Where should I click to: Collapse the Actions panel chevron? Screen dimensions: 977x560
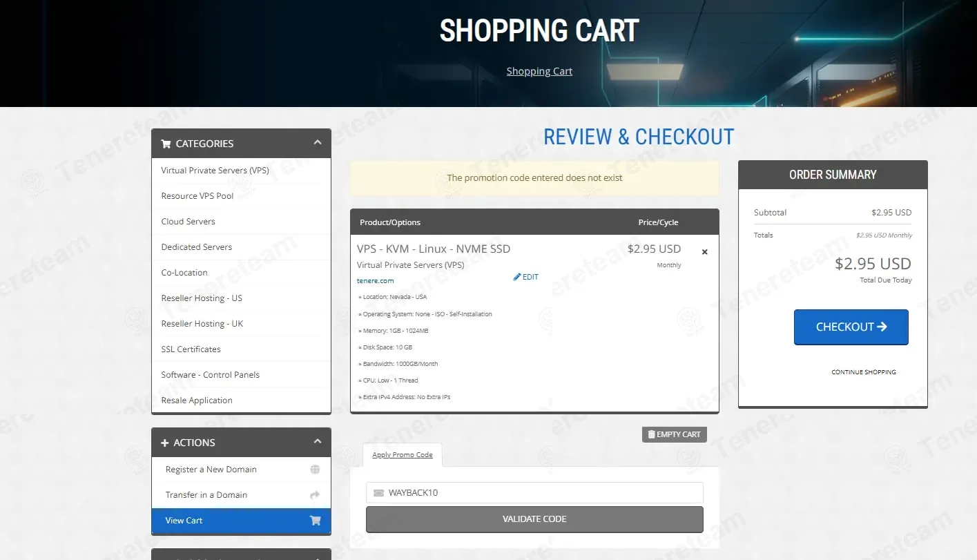[318, 441]
